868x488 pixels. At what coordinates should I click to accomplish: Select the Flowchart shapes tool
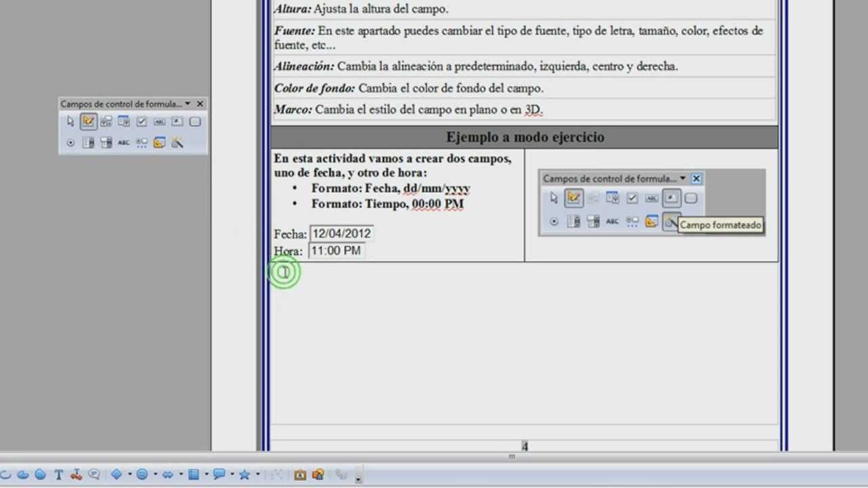[193, 474]
